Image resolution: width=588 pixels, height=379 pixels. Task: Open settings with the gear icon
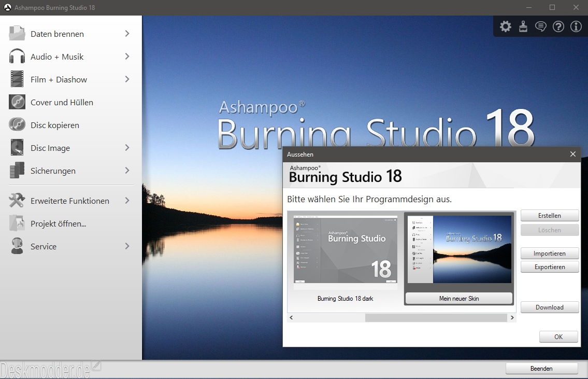coord(506,26)
